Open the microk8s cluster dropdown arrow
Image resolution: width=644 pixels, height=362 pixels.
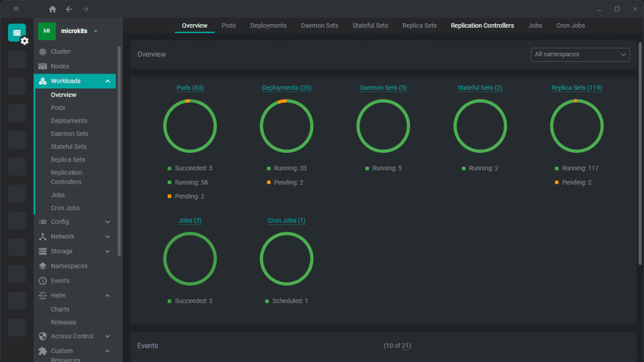(96, 31)
